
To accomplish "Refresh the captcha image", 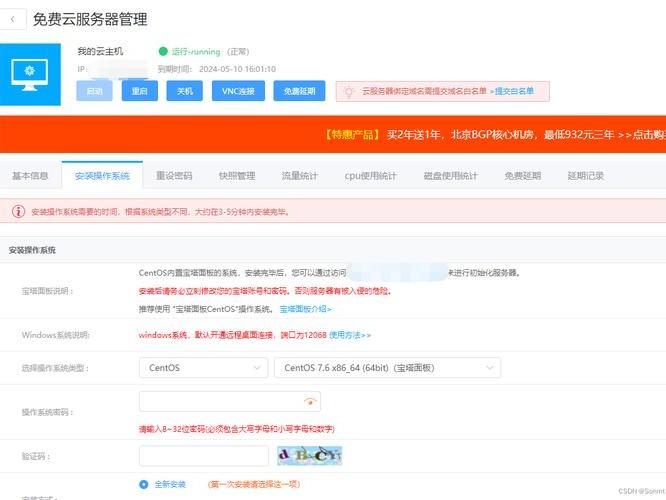I will point(310,456).
